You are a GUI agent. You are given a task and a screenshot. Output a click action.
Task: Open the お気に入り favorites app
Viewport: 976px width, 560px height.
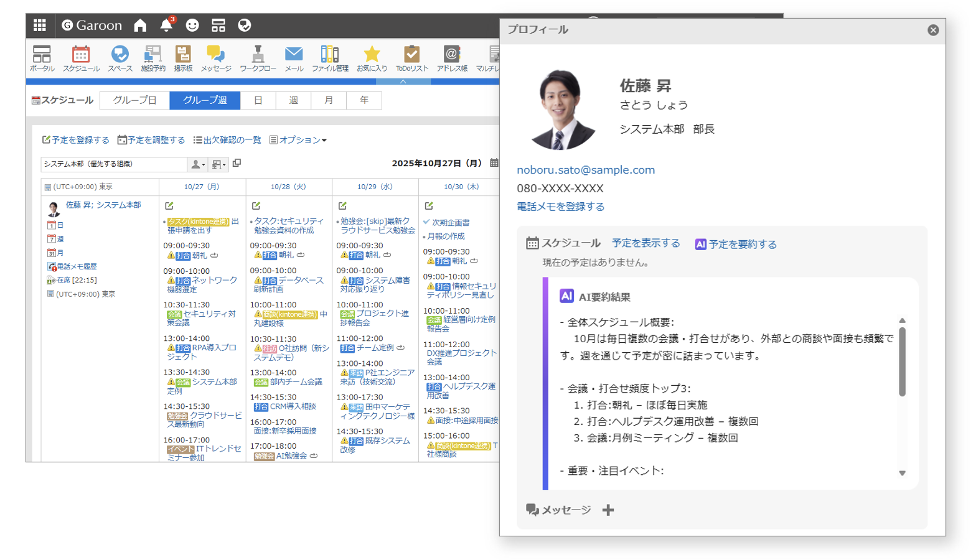pyautogui.click(x=372, y=59)
